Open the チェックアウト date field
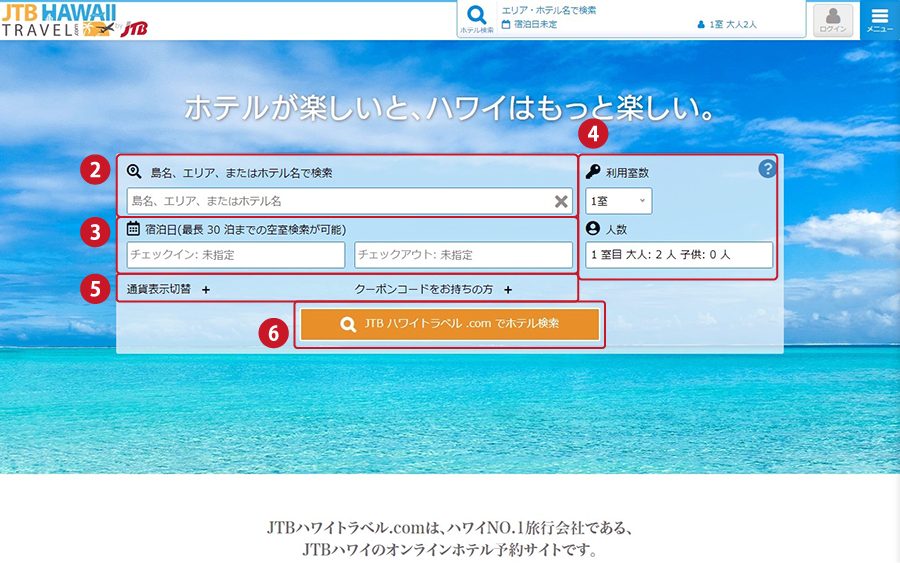 tap(464, 255)
